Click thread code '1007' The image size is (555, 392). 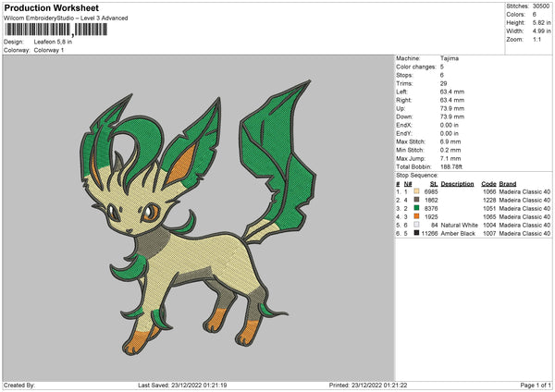(489, 234)
